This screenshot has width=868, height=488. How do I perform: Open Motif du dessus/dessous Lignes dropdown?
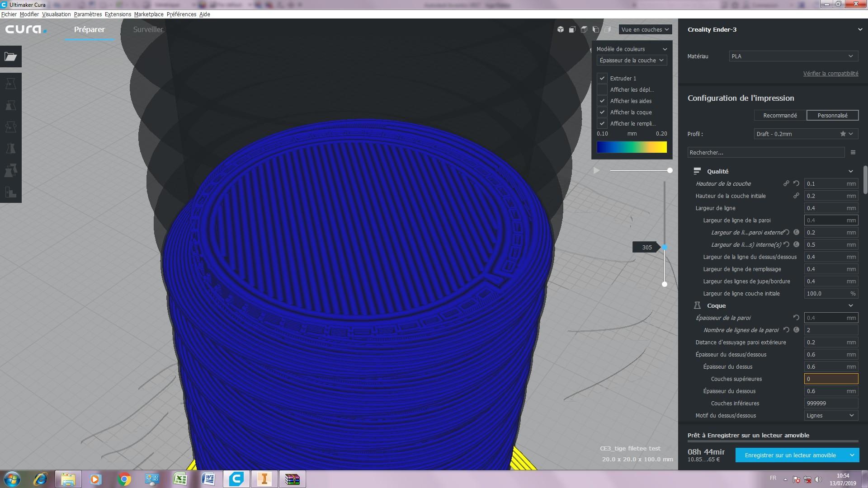pos(831,415)
